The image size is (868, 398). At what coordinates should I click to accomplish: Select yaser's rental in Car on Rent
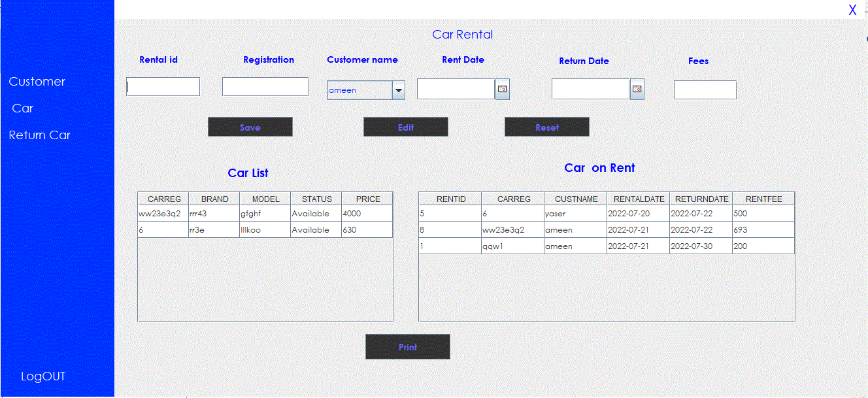click(575, 213)
